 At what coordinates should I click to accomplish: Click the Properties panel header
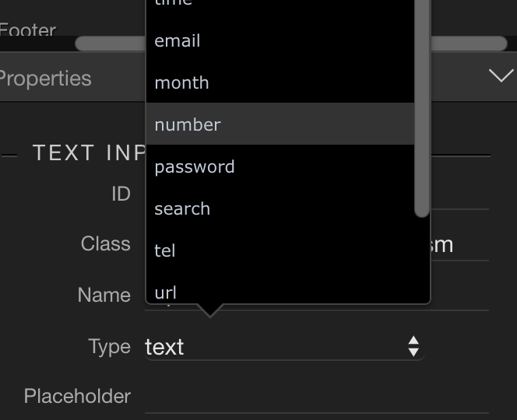tap(258, 77)
